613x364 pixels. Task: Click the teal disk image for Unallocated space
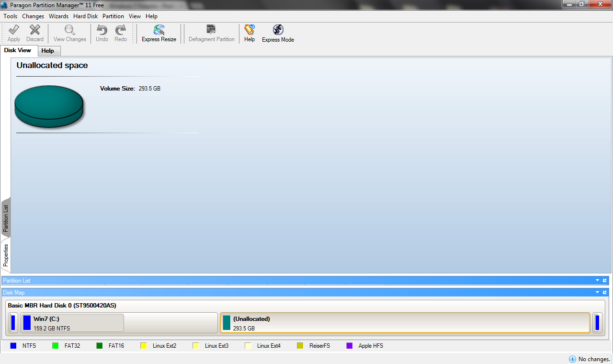[x=49, y=106]
